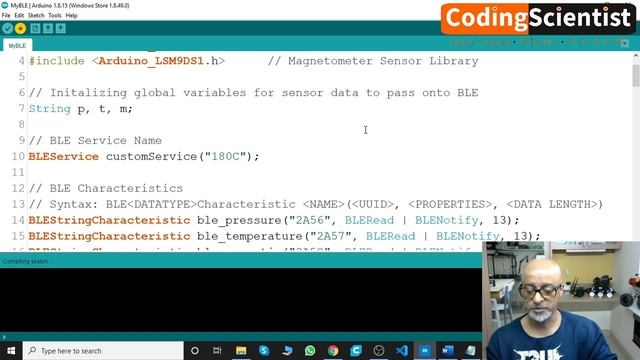Open Visual Studio Code from taskbar
This screenshot has height=360, width=640.
(402, 351)
